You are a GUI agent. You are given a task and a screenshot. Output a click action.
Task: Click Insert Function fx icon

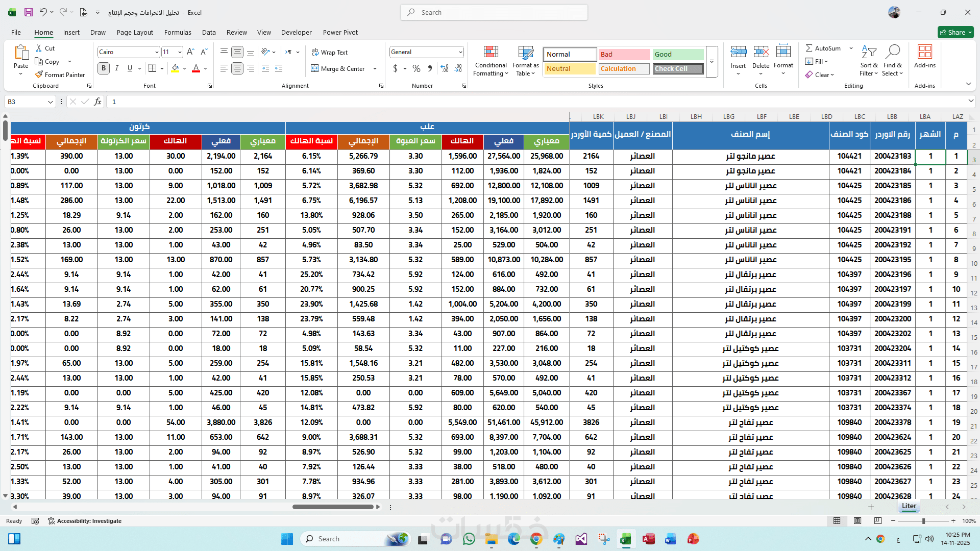tap(97, 102)
